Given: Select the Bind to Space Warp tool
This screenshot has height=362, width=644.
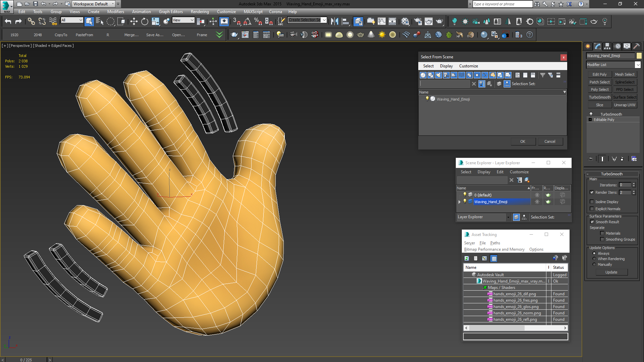Looking at the screenshot, I should coord(53,21).
